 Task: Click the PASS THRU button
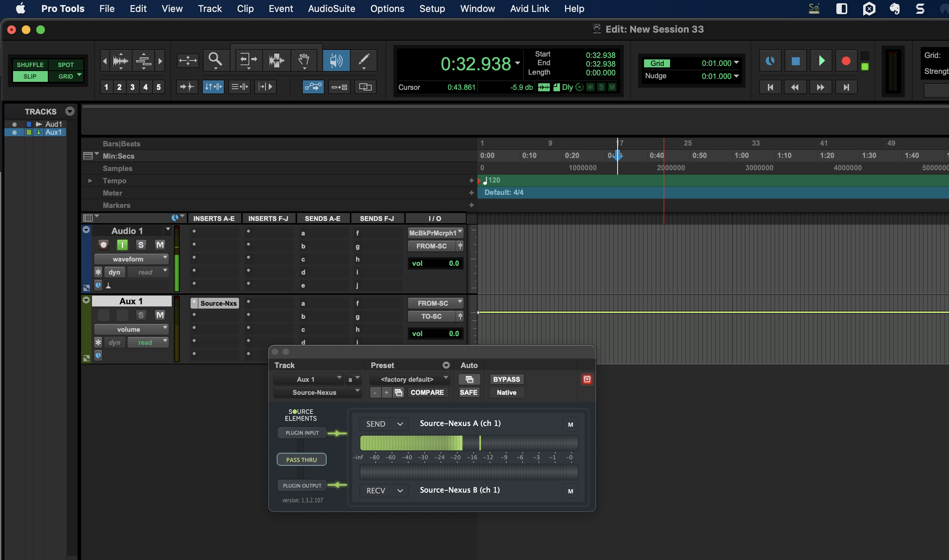[x=301, y=460]
